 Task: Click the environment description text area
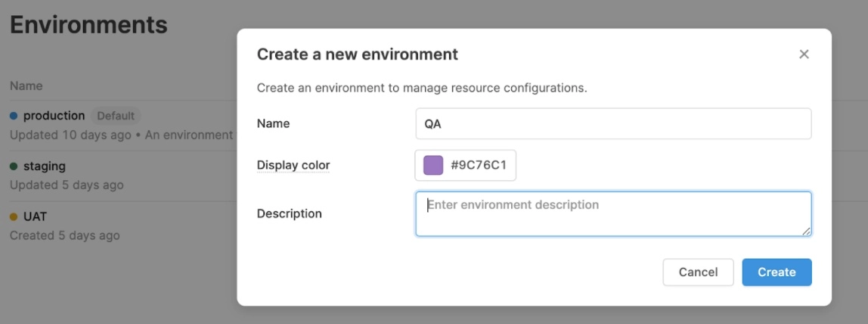click(613, 213)
